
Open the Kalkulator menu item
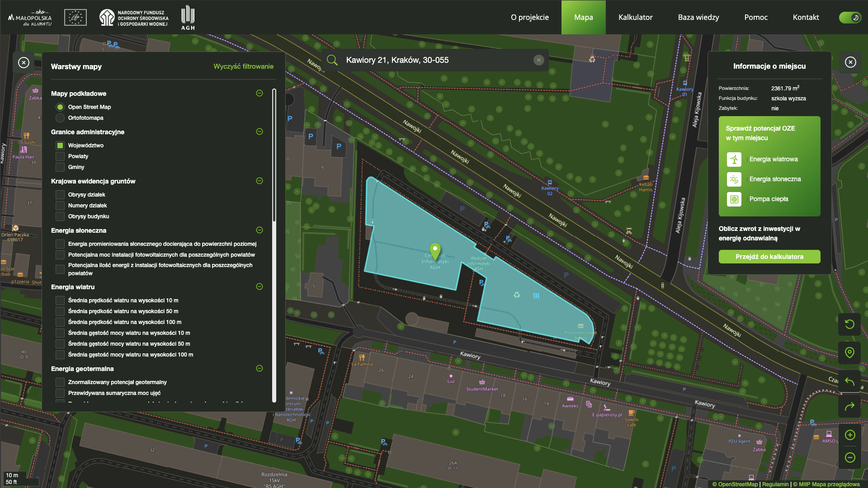pos(635,17)
